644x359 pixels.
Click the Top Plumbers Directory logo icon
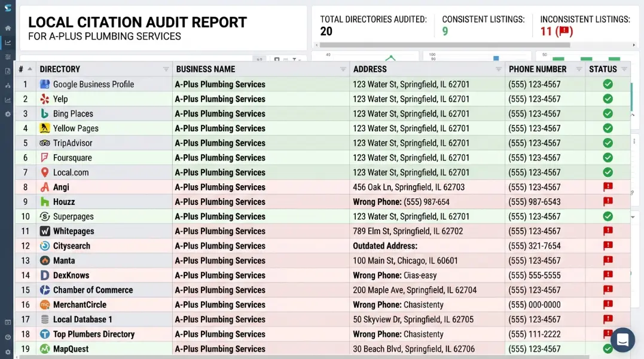click(45, 335)
